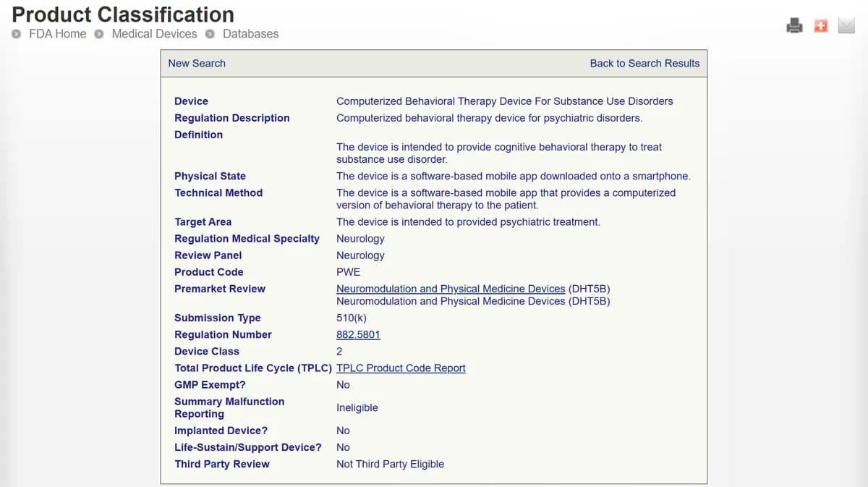The image size is (868, 487).
Task: Select regulation description psychiatric disorders text
Action: [489, 118]
